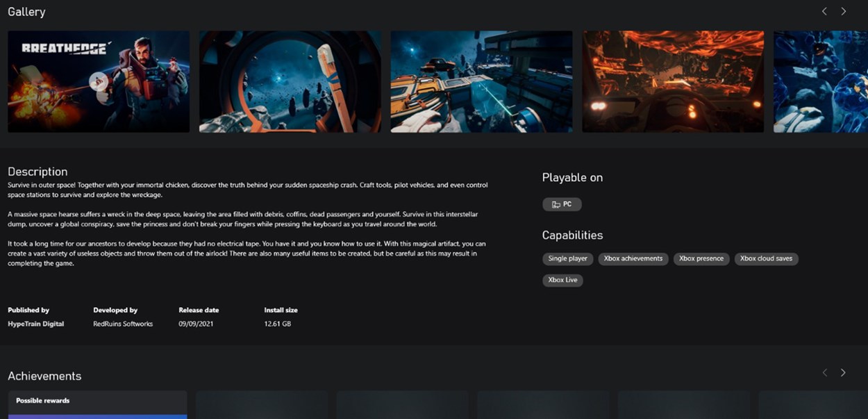
Task: Select the Xbox presence capability tag
Action: tap(701, 258)
